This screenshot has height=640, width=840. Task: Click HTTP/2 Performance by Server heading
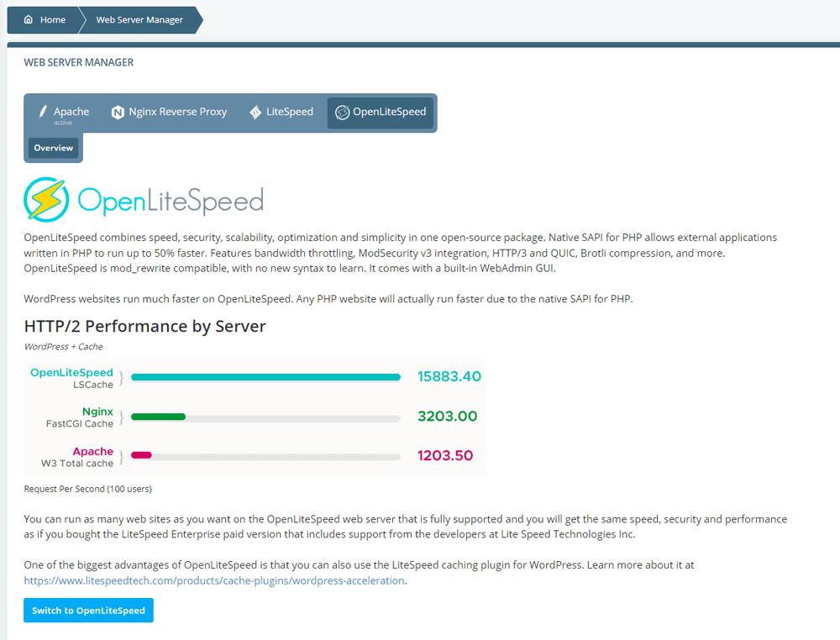[x=144, y=326]
